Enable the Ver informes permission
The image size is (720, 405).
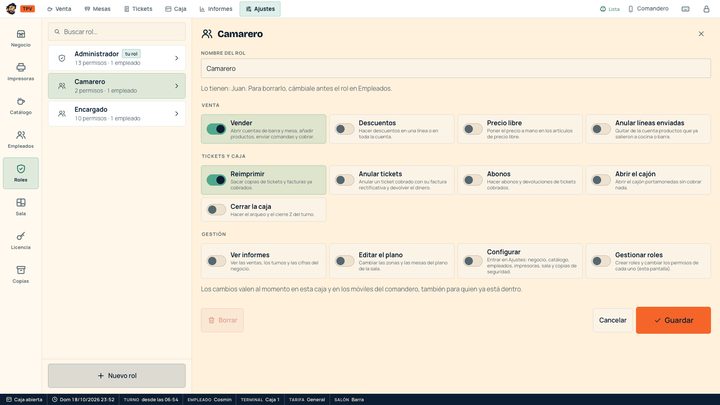tap(216, 261)
